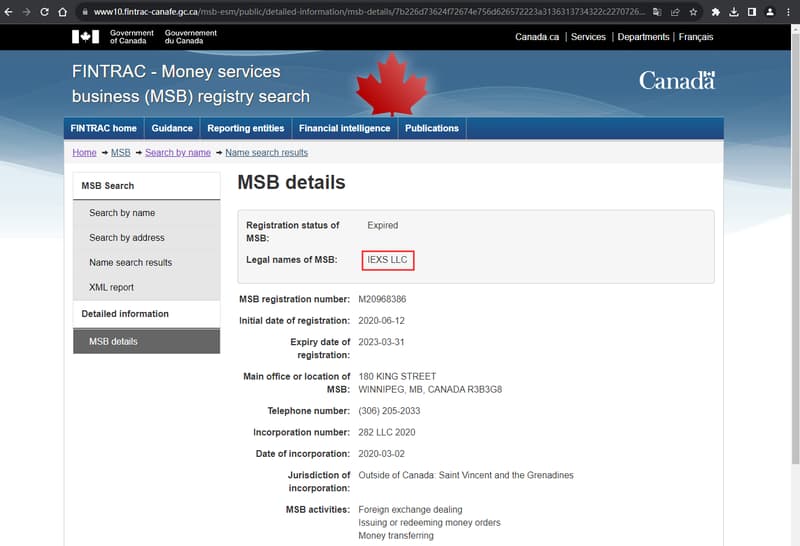800x546 pixels.
Task: Click Home breadcrumb link
Action: click(84, 153)
